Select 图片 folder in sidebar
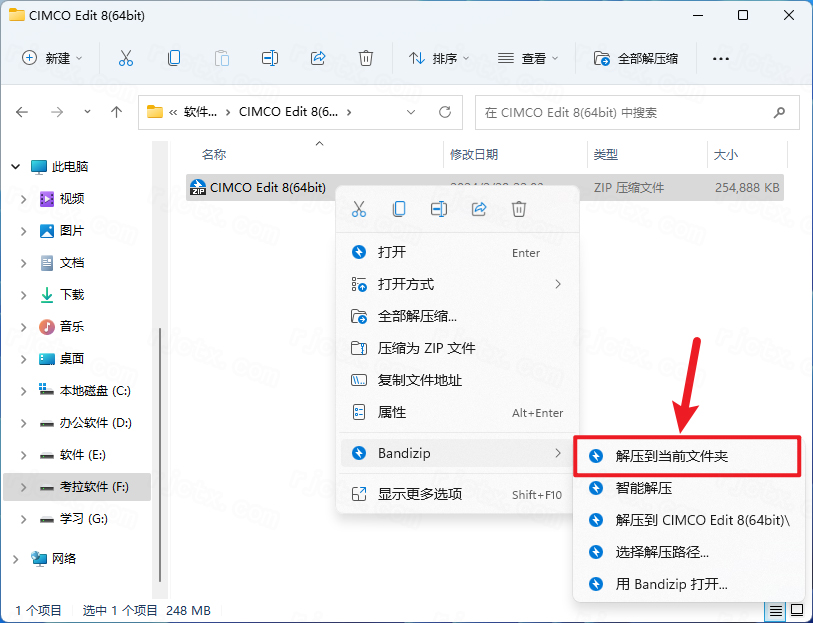 pos(77,231)
